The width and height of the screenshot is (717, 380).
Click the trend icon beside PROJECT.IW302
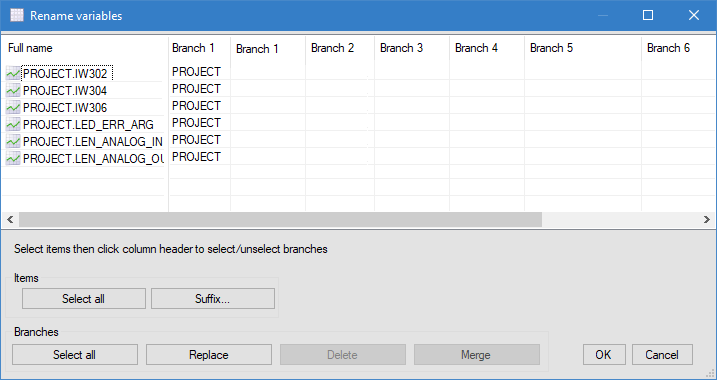pos(13,73)
